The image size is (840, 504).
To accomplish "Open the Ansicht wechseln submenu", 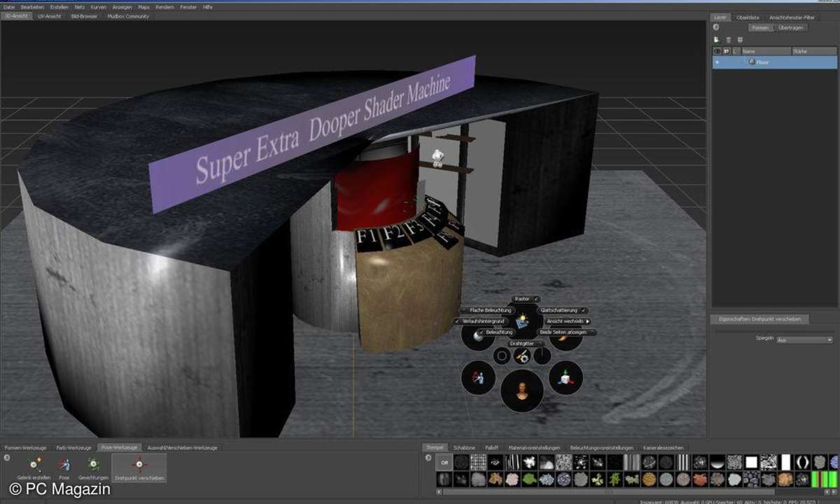I will pyautogui.click(x=568, y=321).
